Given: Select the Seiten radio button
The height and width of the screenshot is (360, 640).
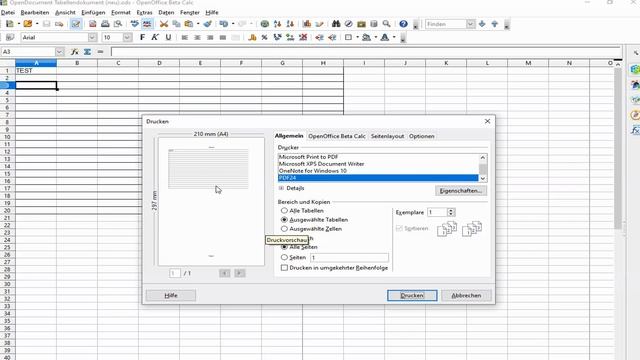Looking at the screenshot, I should pyautogui.click(x=284, y=257).
